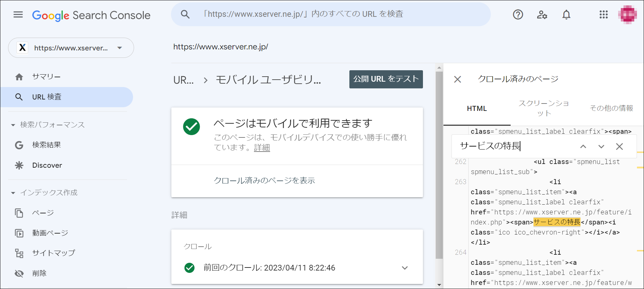Open 検索結果 report

pos(67,145)
